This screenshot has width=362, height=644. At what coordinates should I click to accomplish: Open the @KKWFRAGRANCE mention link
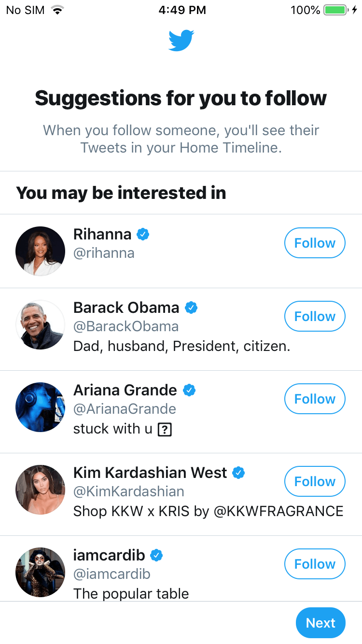(x=278, y=511)
